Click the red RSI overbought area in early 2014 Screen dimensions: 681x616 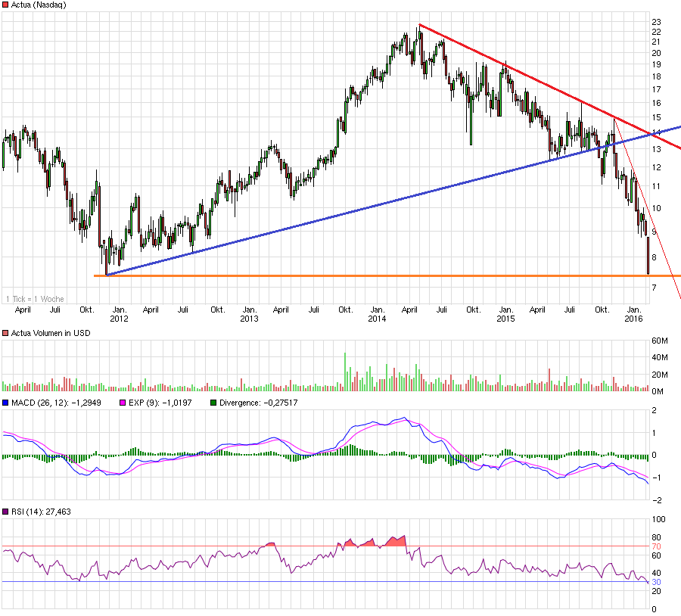coord(395,541)
